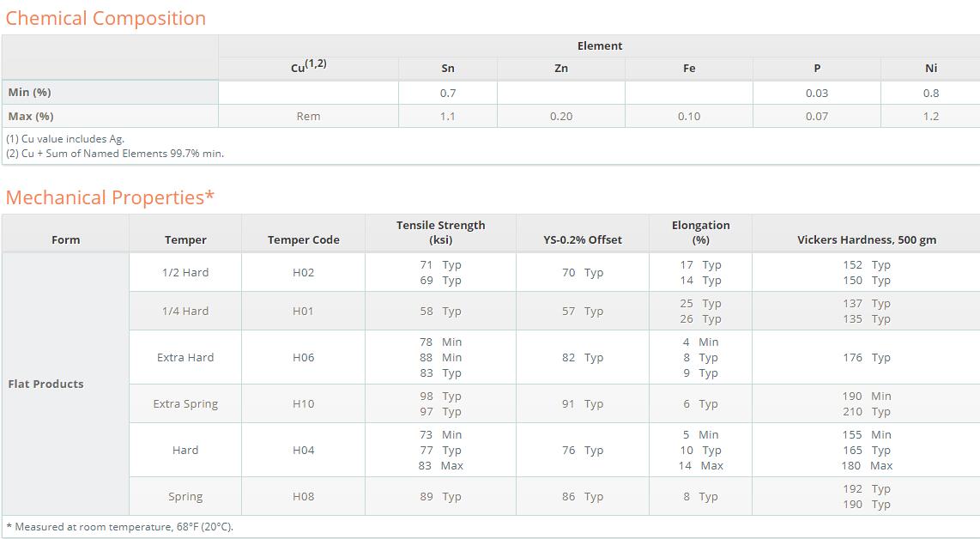Viewport: 980px width, 539px height.
Task: Click the Temper Code column header
Action: [303, 239]
